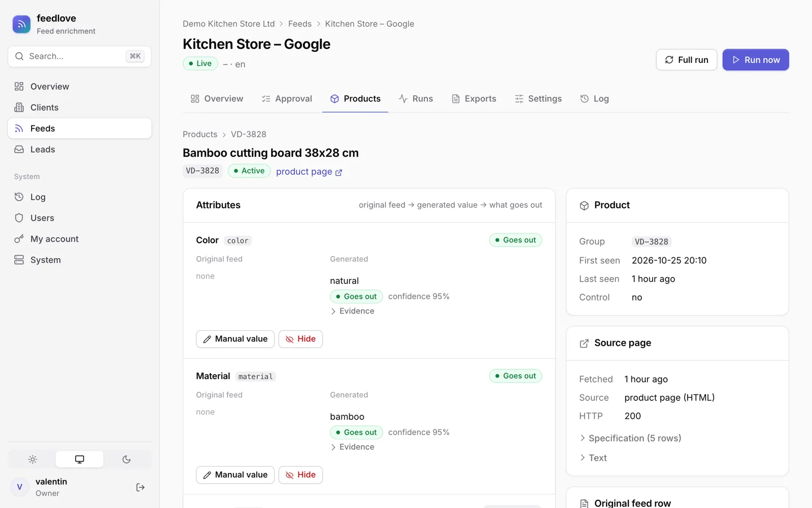Switch to the Exports tab
The width and height of the screenshot is (812, 508).
(474, 99)
